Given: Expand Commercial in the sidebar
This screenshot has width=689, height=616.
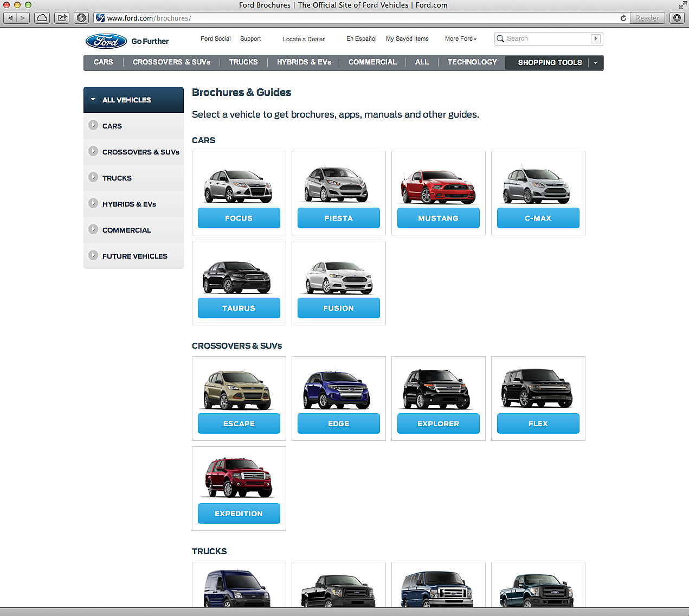Looking at the screenshot, I should point(133,230).
